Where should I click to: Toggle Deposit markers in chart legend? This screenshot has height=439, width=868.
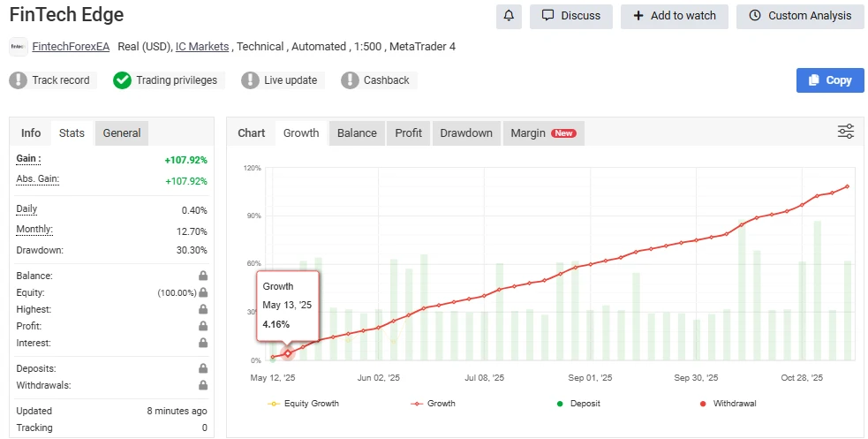click(x=581, y=404)
